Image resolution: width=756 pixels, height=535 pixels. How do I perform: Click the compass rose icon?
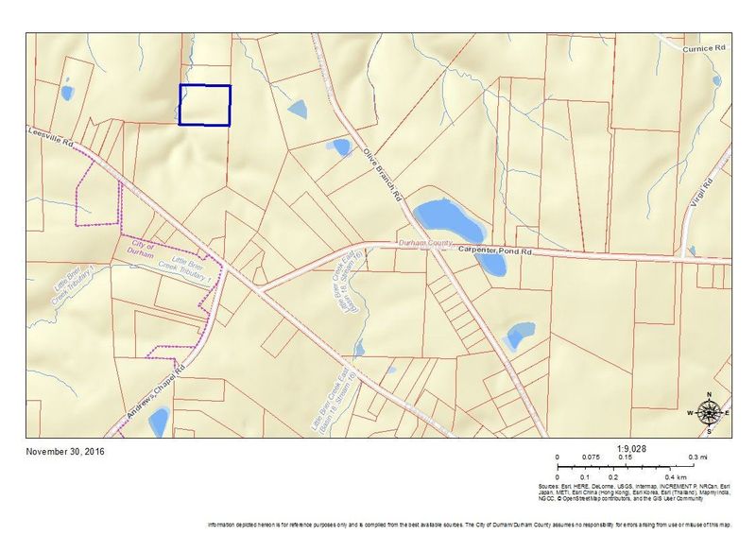[x=710, y=413]
